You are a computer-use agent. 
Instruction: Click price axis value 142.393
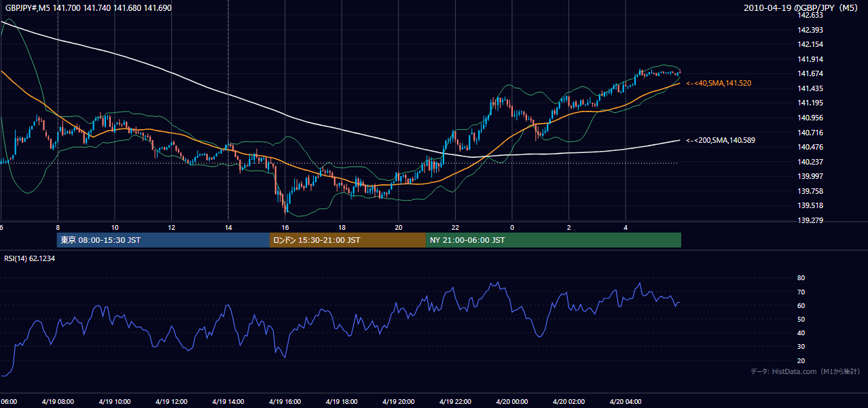pyautogui.click(x=810, y=30)
